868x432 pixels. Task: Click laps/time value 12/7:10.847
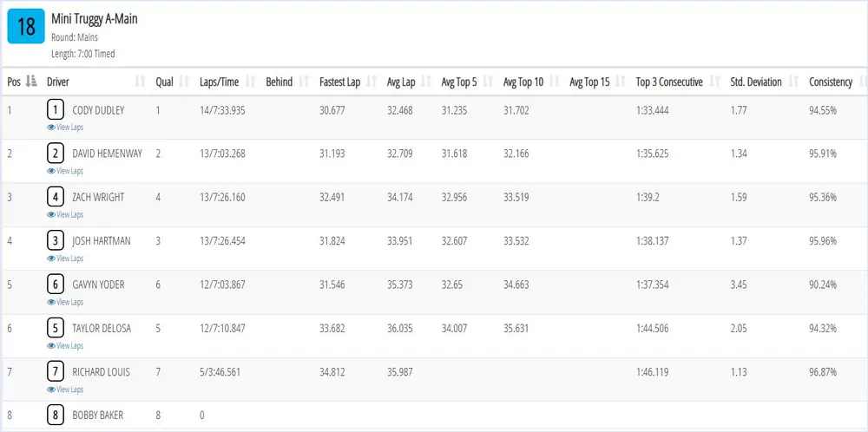click(222, 329)
